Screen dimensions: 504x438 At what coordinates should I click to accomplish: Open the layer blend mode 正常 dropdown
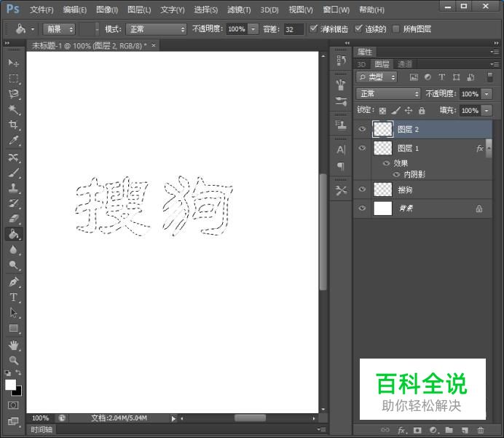point(388,94)
